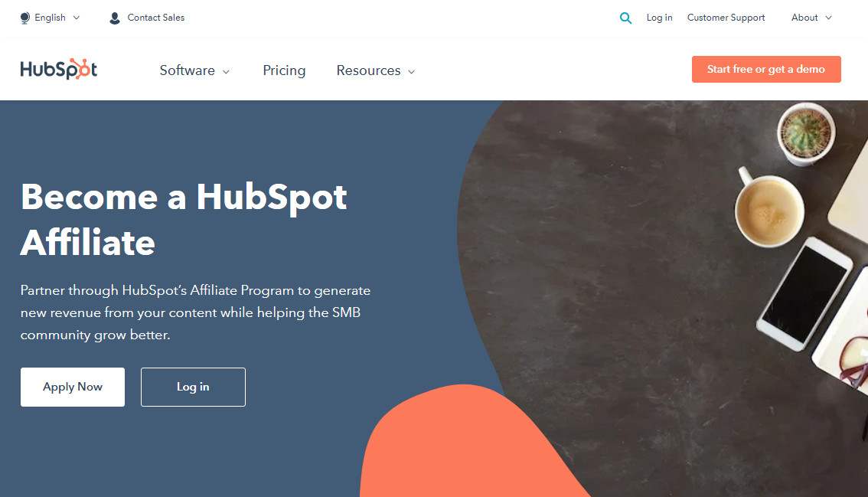The image size is (868, 497).
Task: Open the Software navigation menu
Action: coord(187,70)
